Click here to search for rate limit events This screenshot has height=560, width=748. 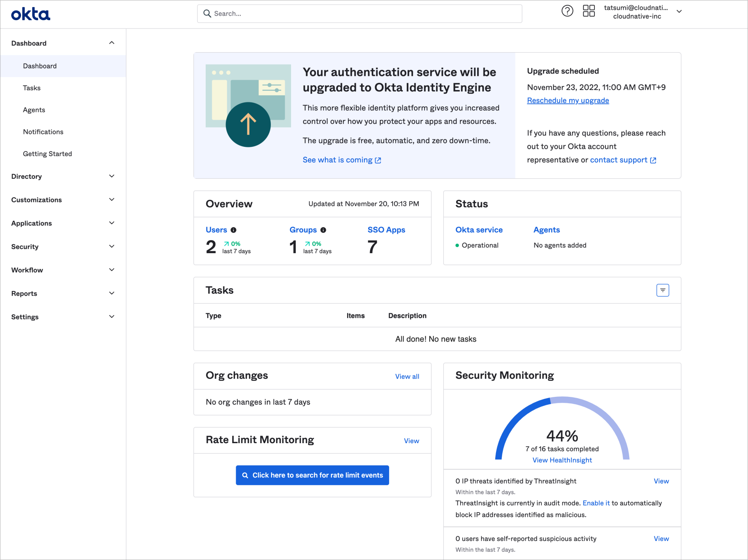tap(312, 475)
